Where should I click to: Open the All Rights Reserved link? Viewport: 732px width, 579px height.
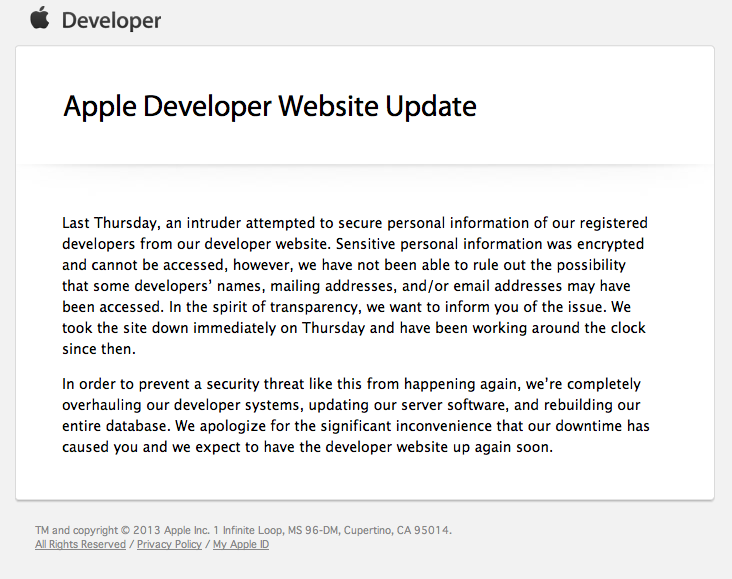pos(80,544)
